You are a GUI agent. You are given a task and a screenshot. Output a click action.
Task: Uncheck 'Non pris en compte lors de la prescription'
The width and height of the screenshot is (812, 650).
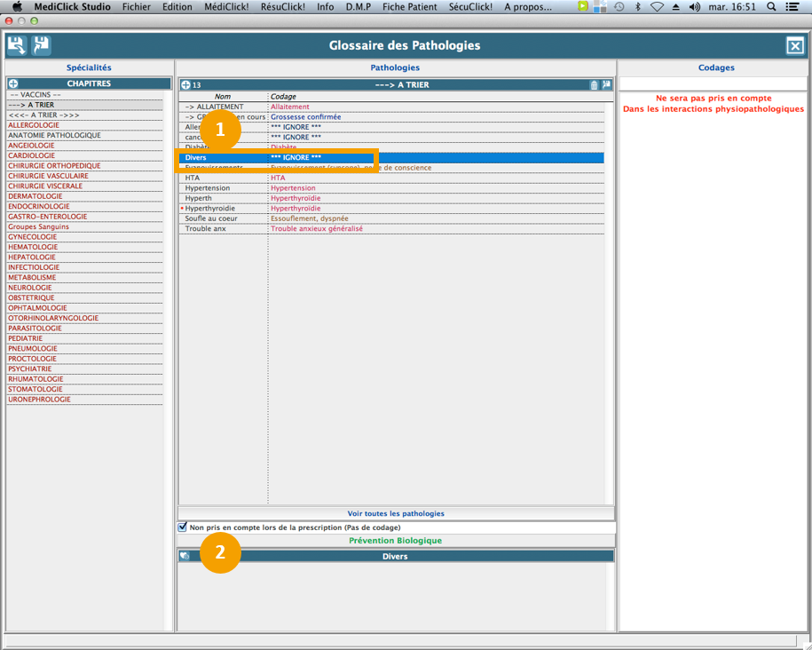[183, 527]
